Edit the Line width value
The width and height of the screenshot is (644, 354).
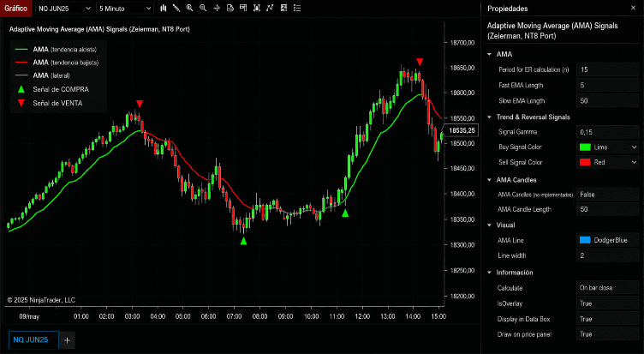(x=608, y=255)
